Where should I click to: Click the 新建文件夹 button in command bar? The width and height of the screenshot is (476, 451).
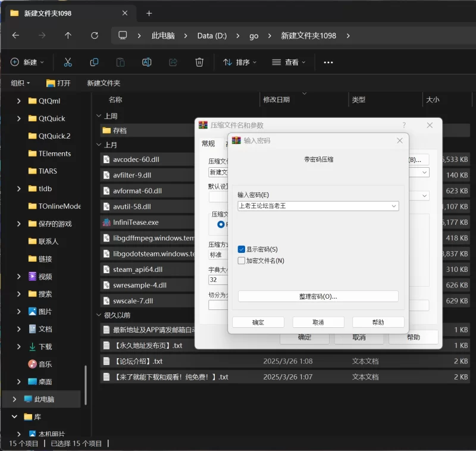tap(104, 83)
